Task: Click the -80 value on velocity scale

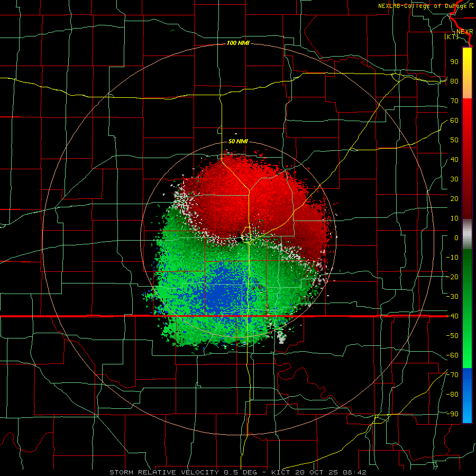Action: 452,395
